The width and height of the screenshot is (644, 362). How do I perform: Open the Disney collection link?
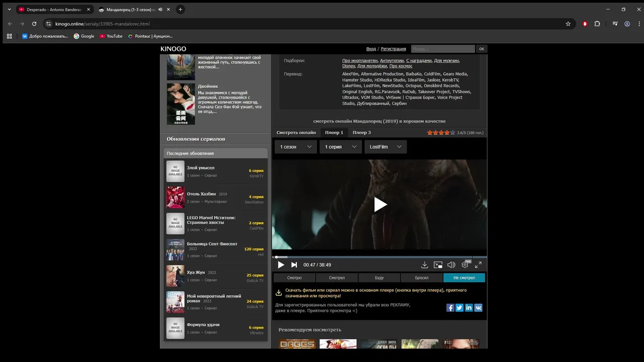(349, 66)
